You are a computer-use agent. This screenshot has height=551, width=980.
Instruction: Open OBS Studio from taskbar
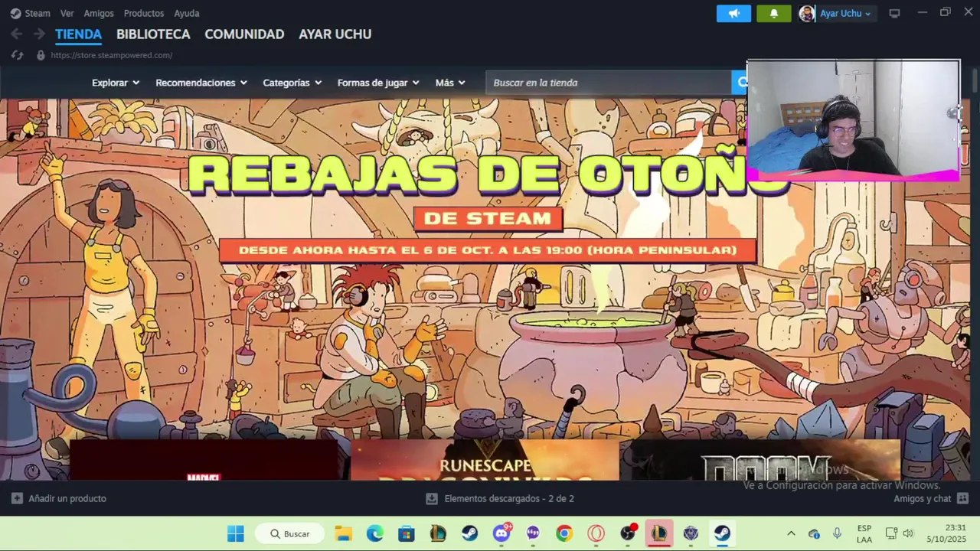coord(628,533)
